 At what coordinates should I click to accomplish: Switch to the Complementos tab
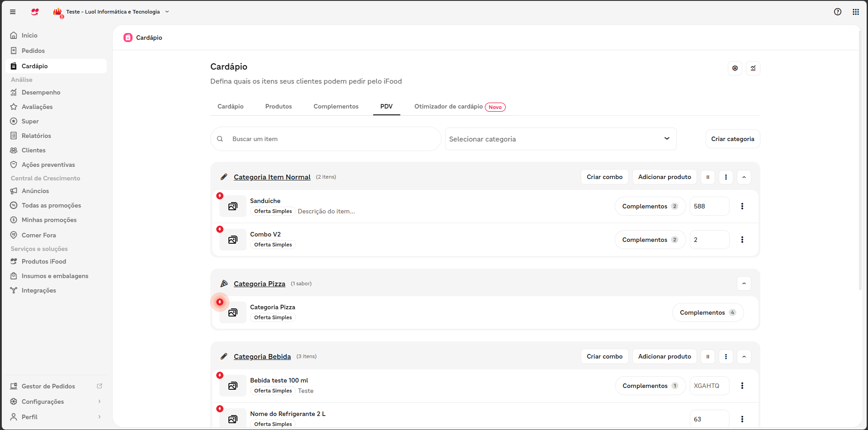tap(336, 106)
